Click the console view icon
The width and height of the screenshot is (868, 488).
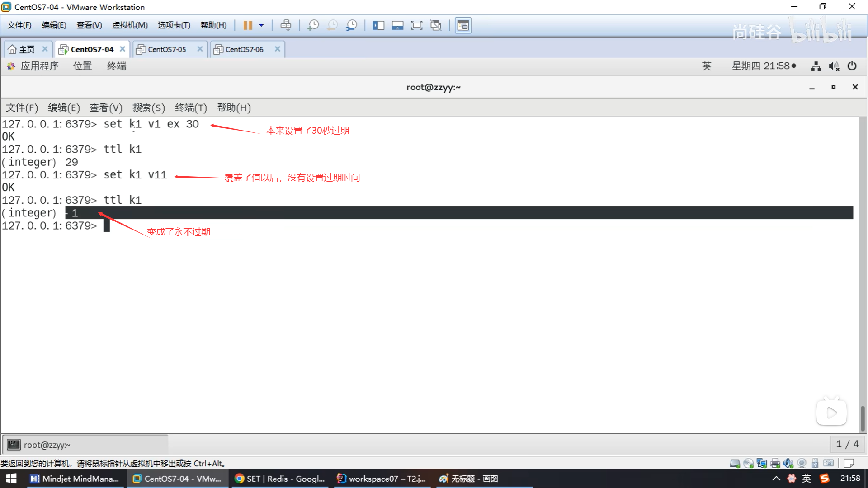coord(463,25)
